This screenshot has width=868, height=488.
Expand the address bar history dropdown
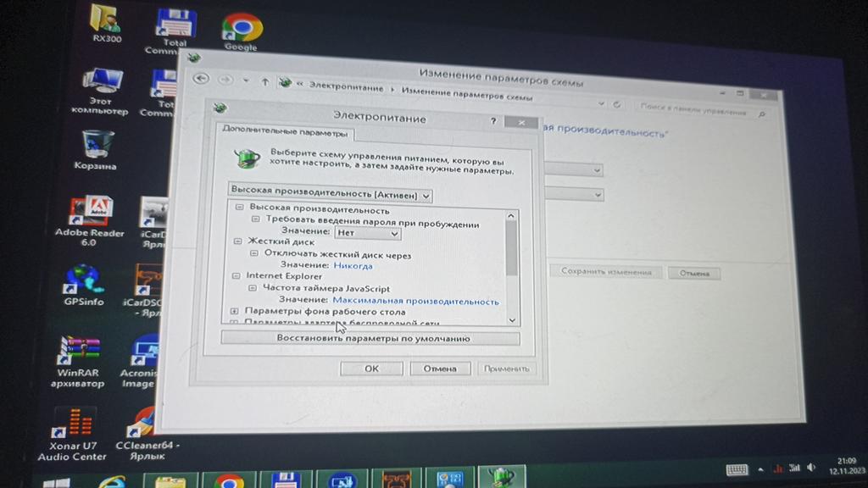tap(601, 103)
